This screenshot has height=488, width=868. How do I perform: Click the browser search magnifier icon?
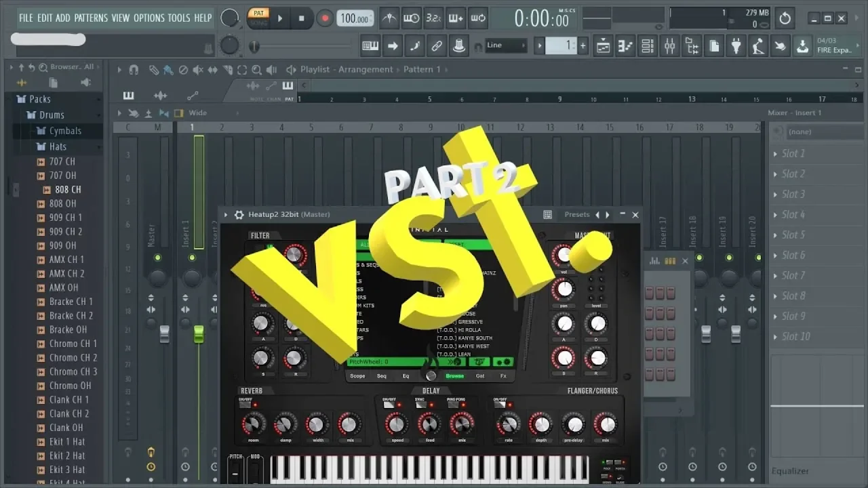pos(43,67)
